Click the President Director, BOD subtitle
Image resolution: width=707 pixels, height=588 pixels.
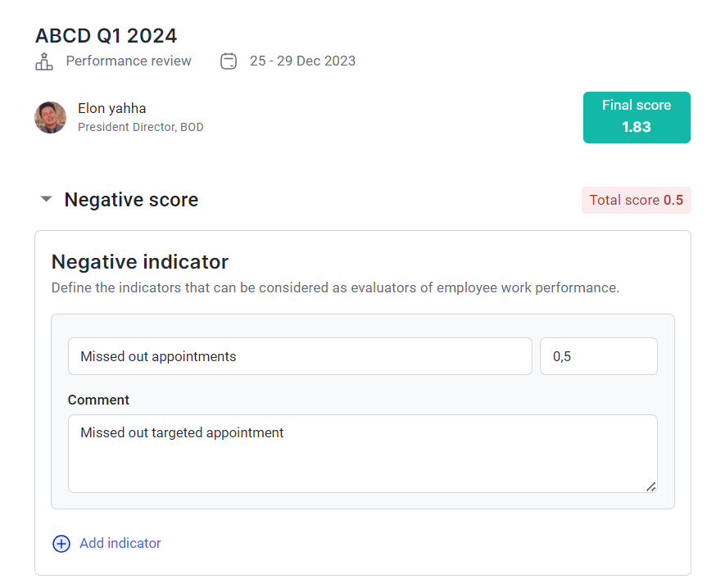coord(141,127)
